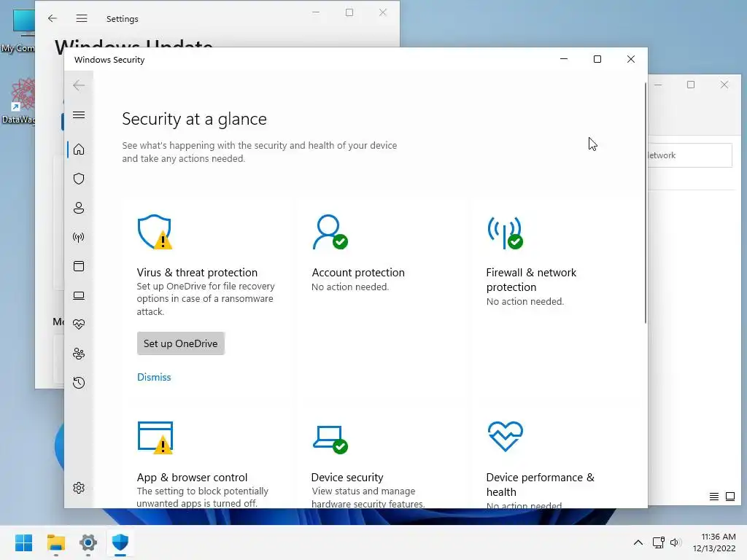Viewport: 747px width, 560px height.
Task: Click the Account protection tile icon
Action: [x=330, y=232]
